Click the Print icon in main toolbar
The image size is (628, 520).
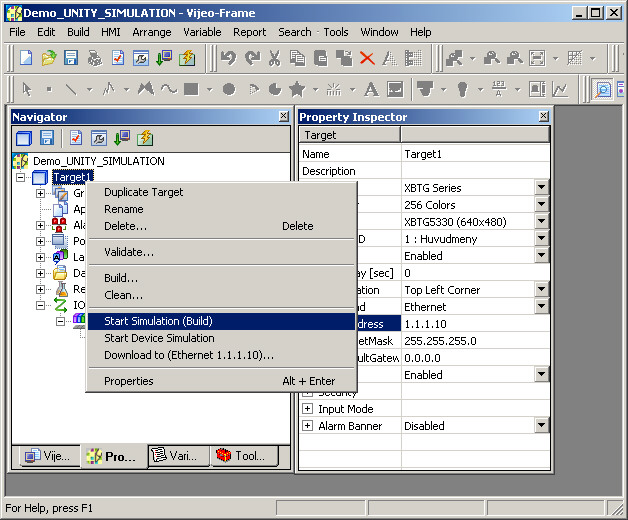[95, 58]
